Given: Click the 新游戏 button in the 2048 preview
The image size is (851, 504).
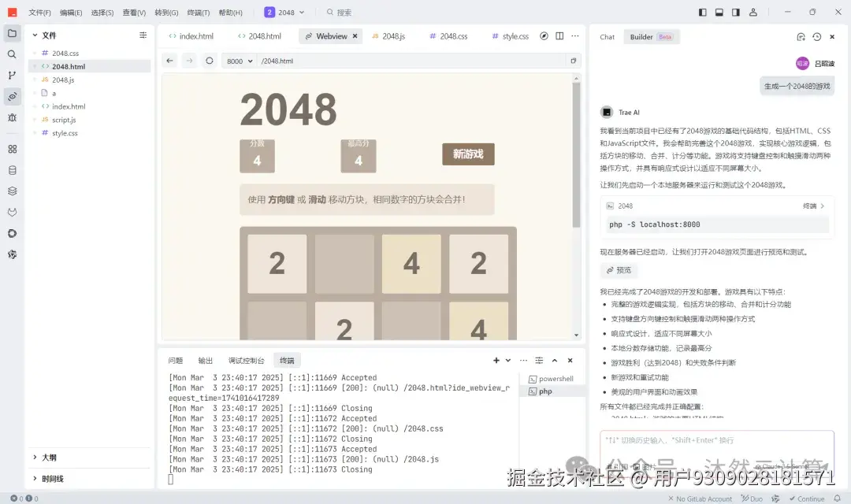Looking at the screenshot, I should pyautogui.click(x=468, y=155).
